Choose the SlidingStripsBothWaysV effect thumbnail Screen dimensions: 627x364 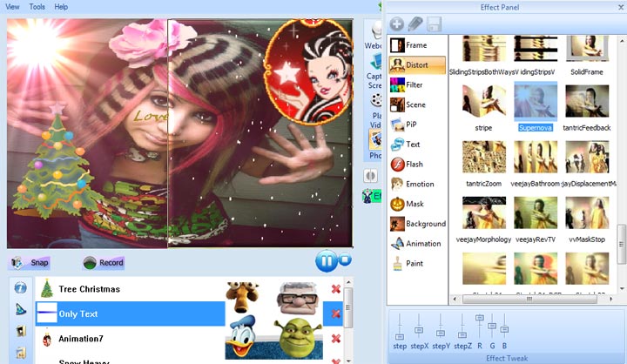pos(484,49)
